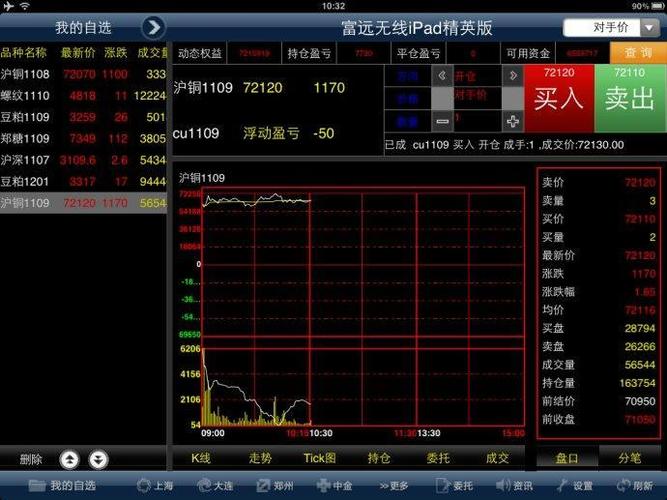
Task: Click the right double-chevron beside 开仓
Action: [513, 76]
